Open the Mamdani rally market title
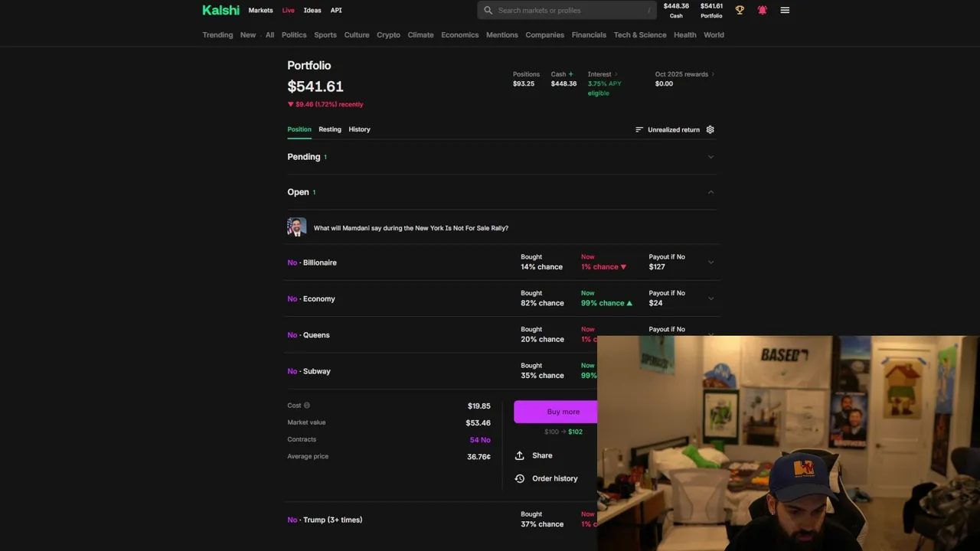The image size is (980, 551). (411, 228)
